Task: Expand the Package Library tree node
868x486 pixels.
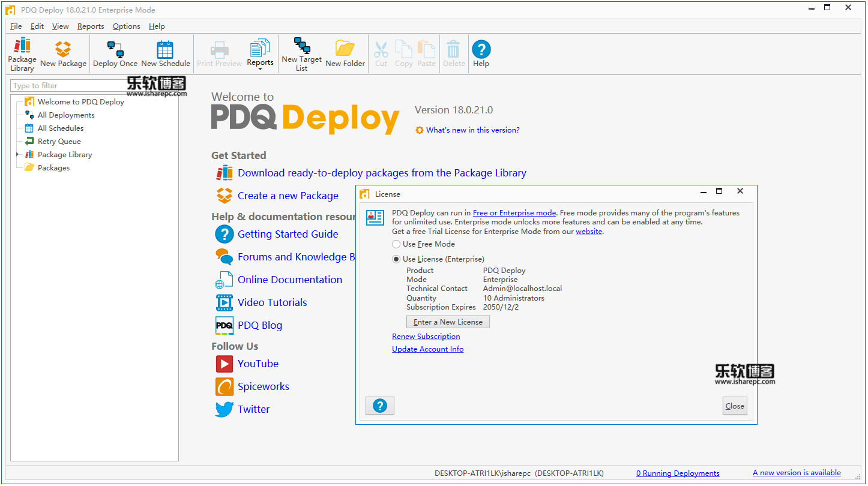Action: click(x=18, y=155)
